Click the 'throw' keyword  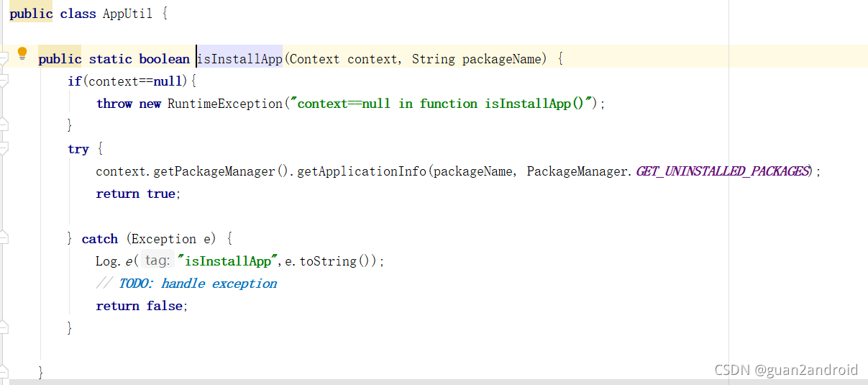click(x=114, y=104)
